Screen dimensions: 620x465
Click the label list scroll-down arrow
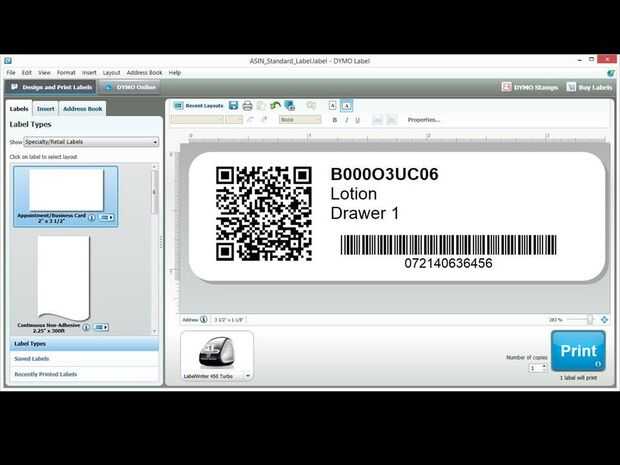[x=155, y=331]
